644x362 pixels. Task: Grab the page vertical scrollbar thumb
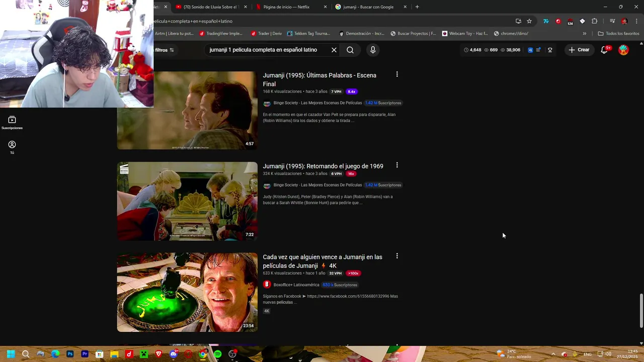641,310
